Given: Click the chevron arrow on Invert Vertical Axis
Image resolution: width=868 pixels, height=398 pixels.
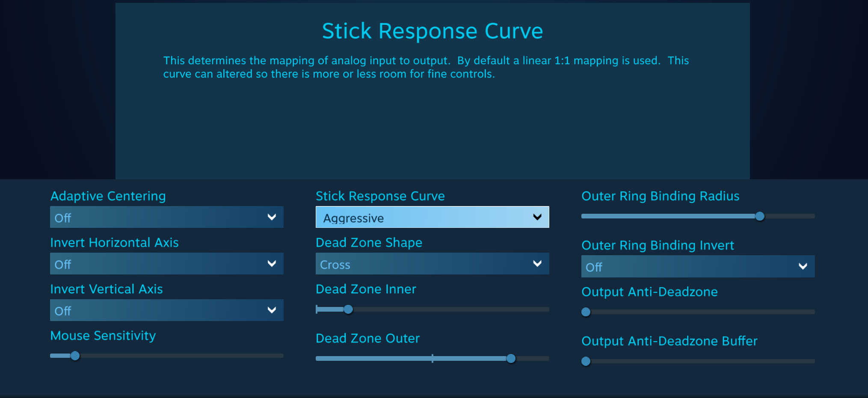Looking at the screenshot, I should pyautogui.click(x=272, y=310).
